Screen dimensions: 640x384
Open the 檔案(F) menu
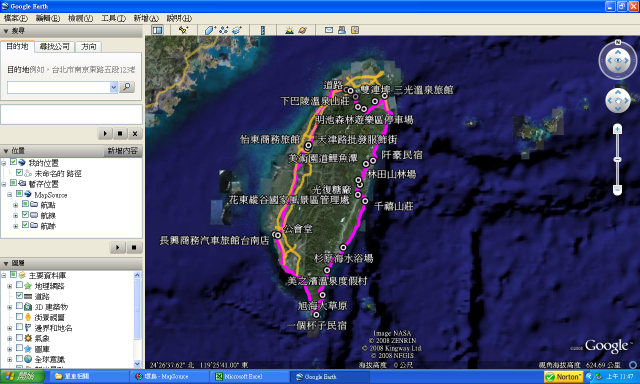coord(16,18)
